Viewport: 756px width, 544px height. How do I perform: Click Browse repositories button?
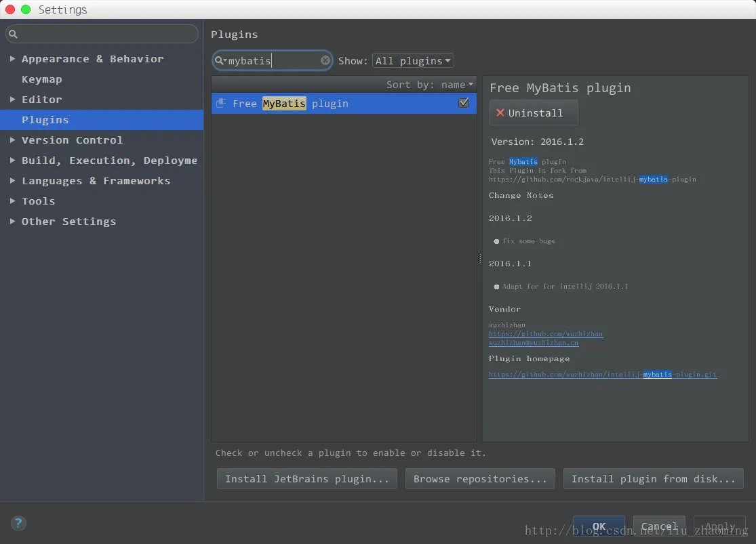(480, 479)
